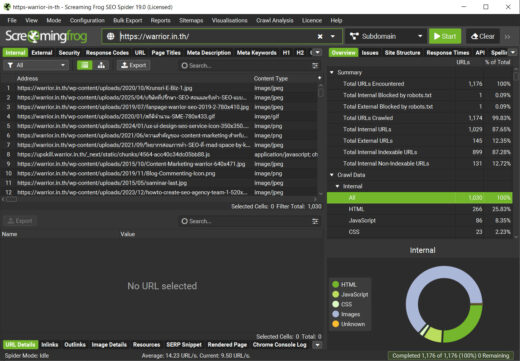The width and height of the screenshot is (520, 361).
Task: Select Total URLs Crawled row
Action: pyautogui.click(x=420, y=118)
